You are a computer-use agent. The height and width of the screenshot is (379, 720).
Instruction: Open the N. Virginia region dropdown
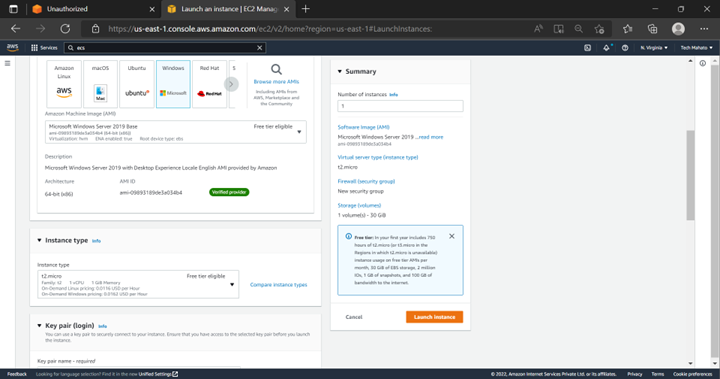pyautogui.click(x=654, y=48)
